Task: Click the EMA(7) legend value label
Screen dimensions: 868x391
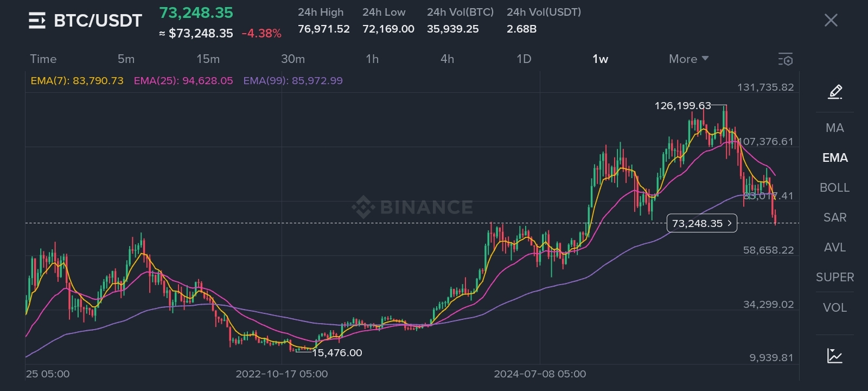Action: [x=77, y=81]
